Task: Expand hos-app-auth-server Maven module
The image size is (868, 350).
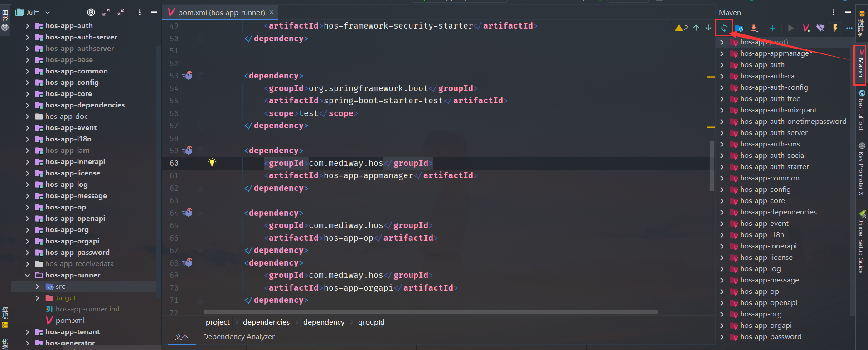Action: coord(722,133)
